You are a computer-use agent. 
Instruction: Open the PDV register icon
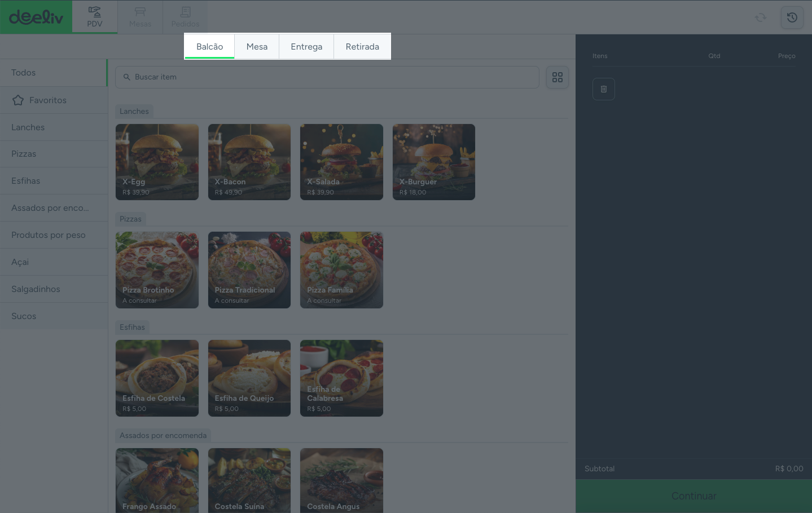click(95, 12)
